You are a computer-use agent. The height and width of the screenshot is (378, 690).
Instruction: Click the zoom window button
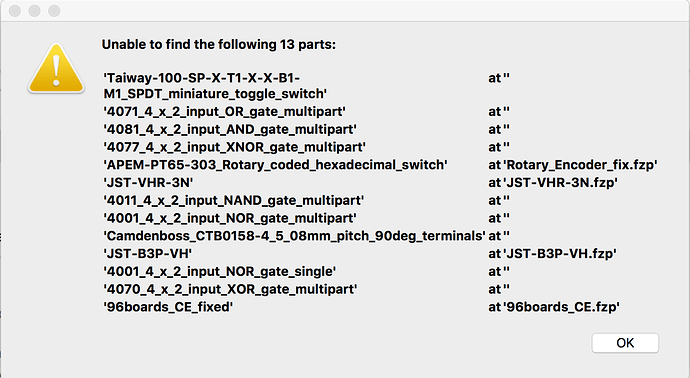pos(54,11)
